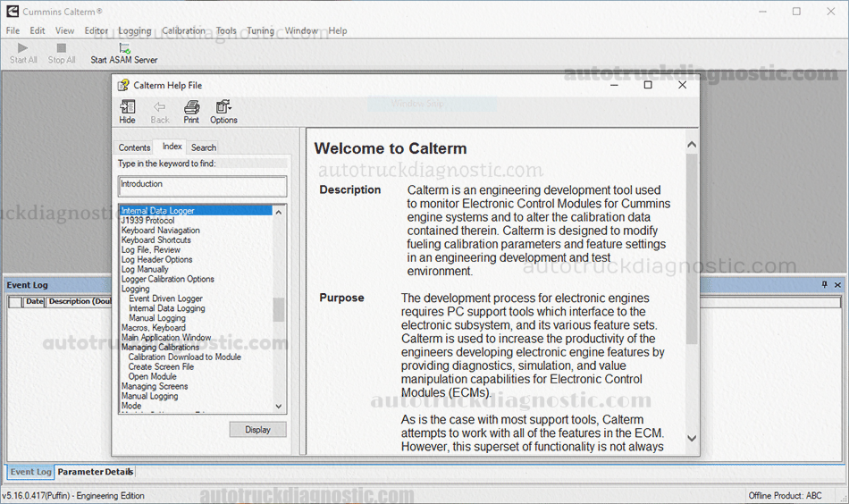Select the Parameter Details tab
849x504 pixels.
[96, 472]
